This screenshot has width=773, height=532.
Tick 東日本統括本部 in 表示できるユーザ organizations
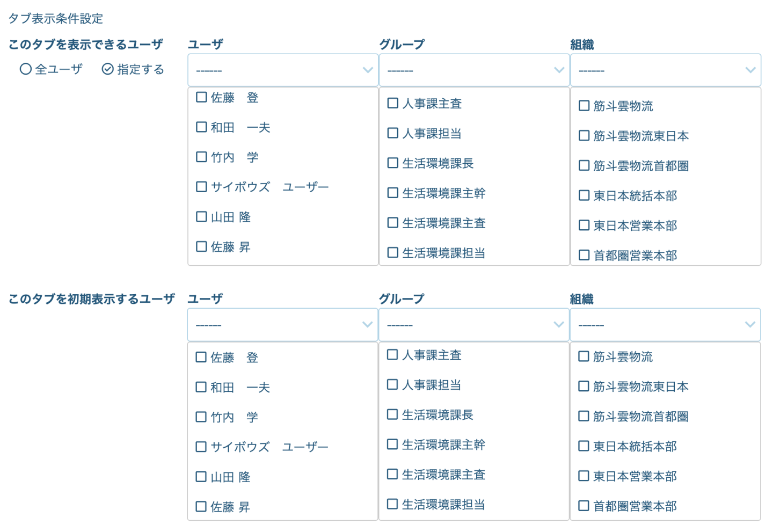point(584,195)
